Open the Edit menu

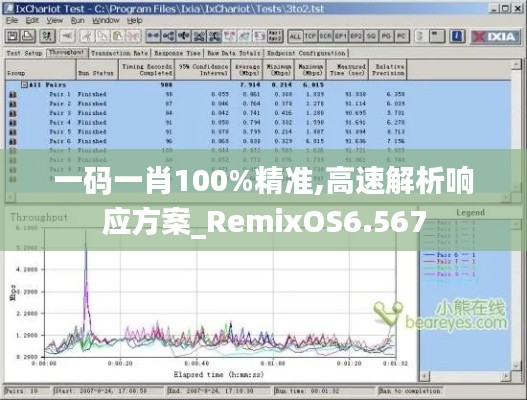[x=32, y=21]
